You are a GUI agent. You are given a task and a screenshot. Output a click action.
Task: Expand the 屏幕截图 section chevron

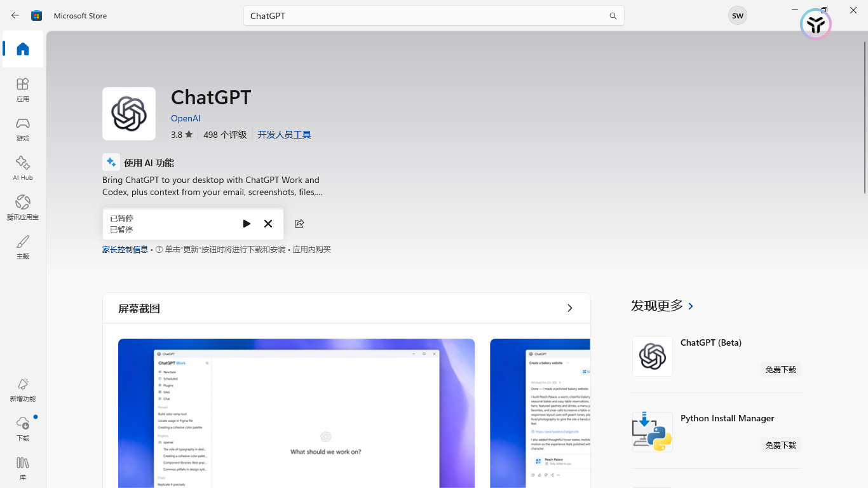tap(569, 308)
